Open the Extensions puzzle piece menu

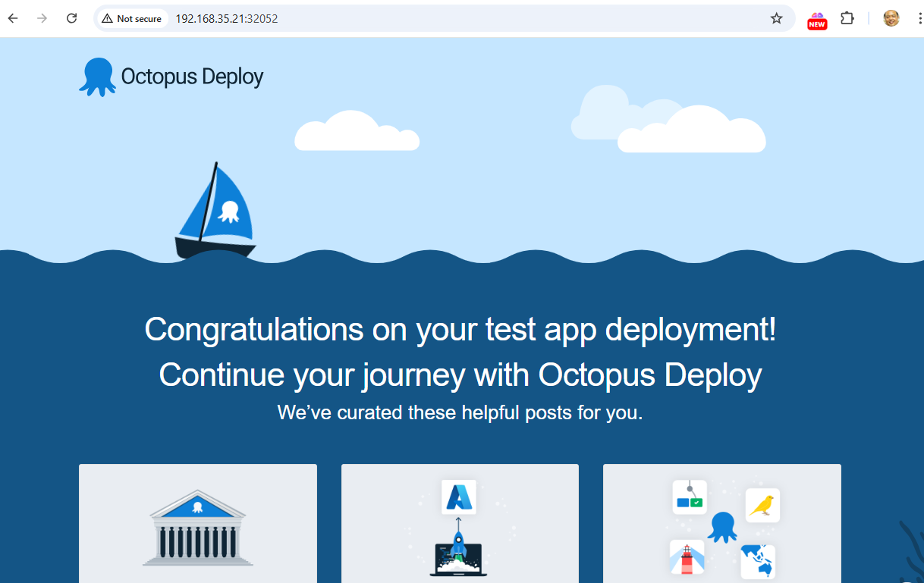click(x=847, y=18)
